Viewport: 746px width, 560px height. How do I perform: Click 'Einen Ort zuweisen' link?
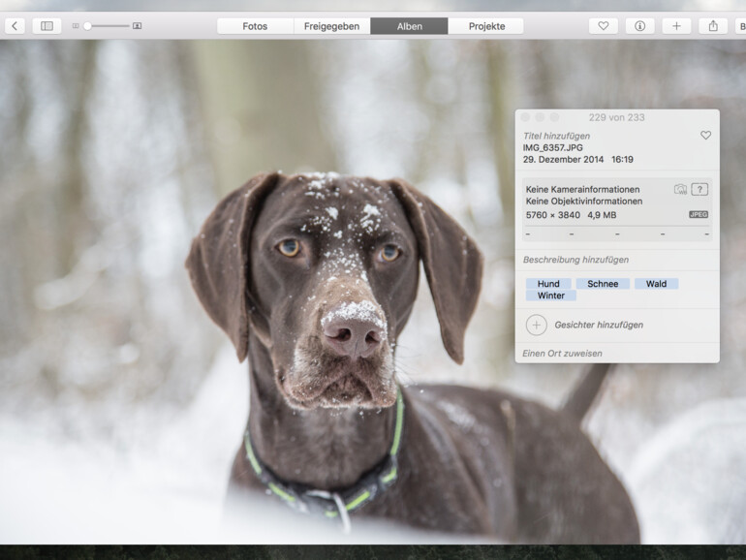pyautogui.click(x=562, y=354)
